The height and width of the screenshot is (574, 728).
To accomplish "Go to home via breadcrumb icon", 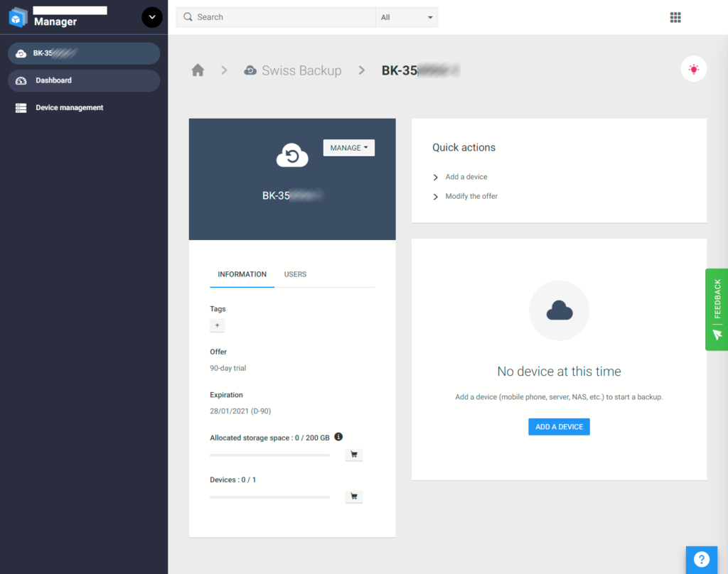I will click(x=198, y=70).
